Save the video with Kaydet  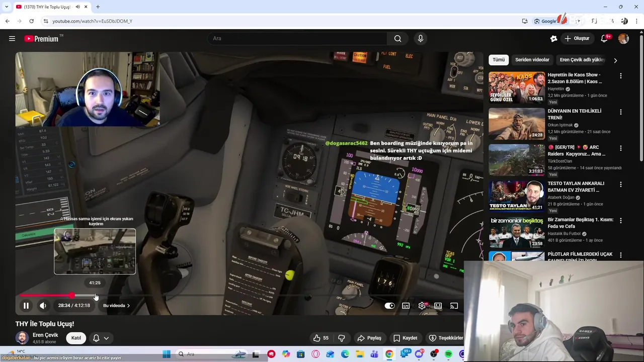point(405,338)
